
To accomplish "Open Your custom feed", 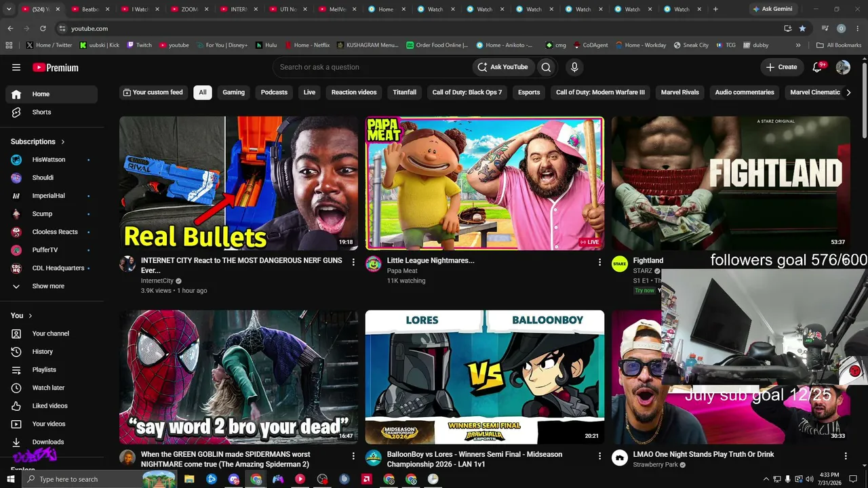I will 153,92.
